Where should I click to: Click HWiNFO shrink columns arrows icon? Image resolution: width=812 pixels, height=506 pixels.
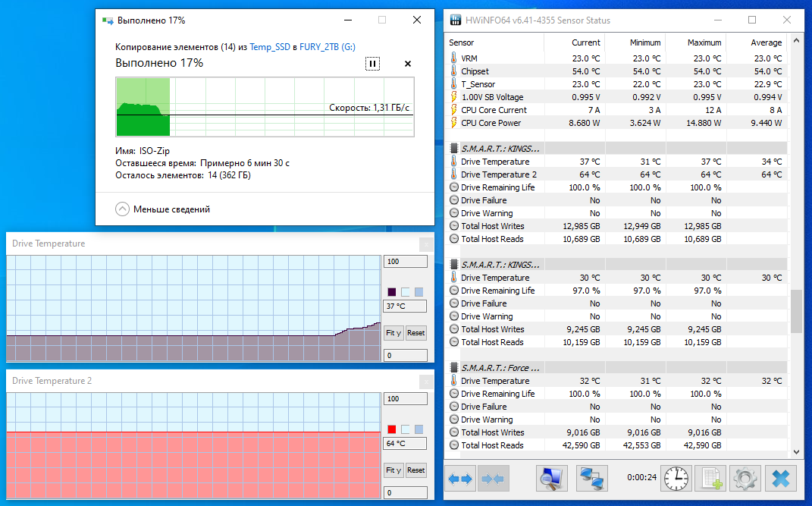pyautogui.click(x=493, y=479)
